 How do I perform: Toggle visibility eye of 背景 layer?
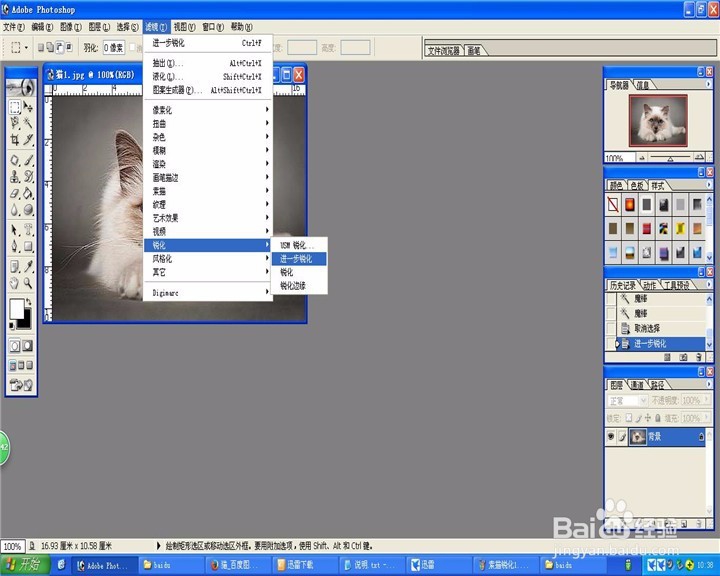tap(611, 436)
